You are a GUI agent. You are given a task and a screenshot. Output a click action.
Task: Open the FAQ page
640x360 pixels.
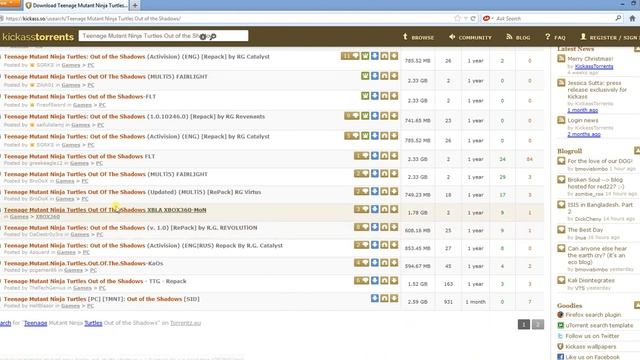click(x=555, y=37)
